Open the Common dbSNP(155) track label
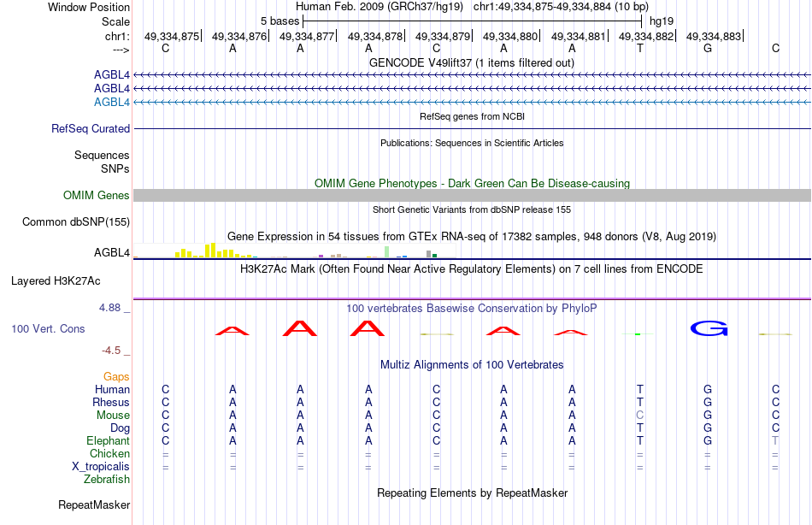The height and width of the screenshot is (525, 812). click(x=75, y=221)
